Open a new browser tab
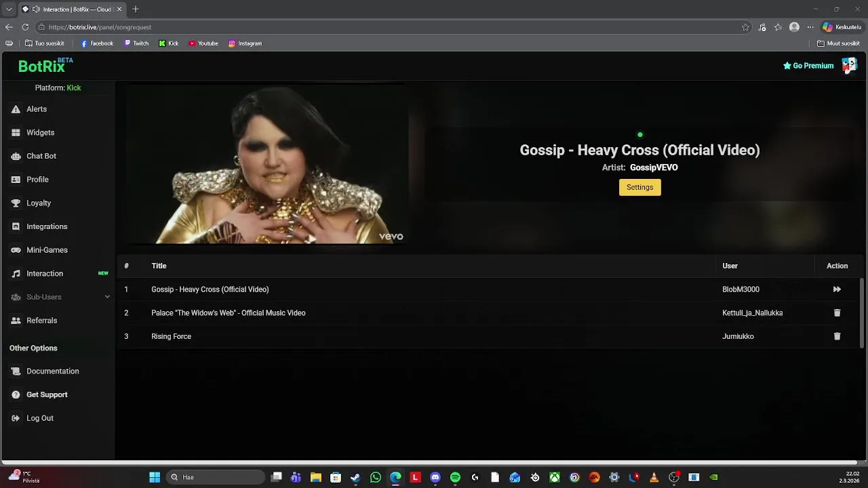The height and width of the screenshot is (488, 868). pyautogui.click(x=136, y=9)
